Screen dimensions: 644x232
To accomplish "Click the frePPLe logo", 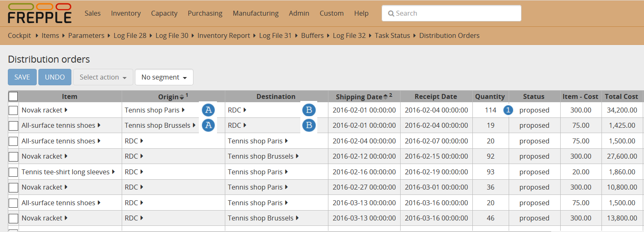I will coord(40,13).
